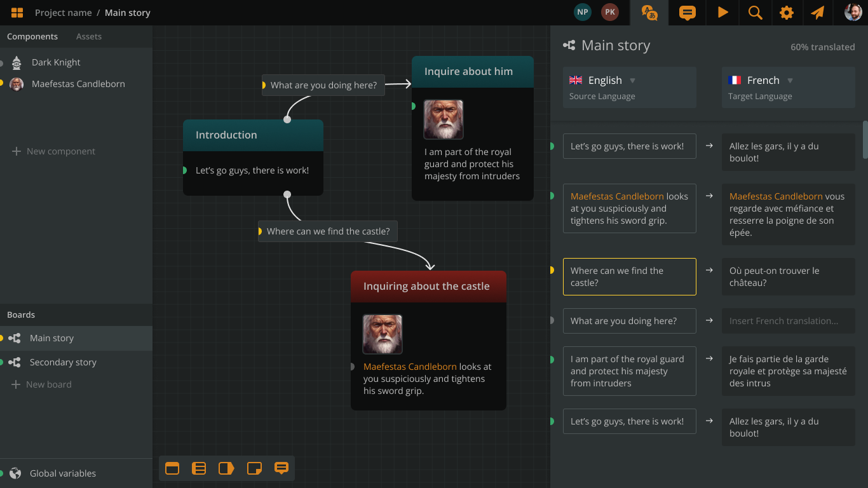The width and height of the screenshot is (868, 488).
Task: Open search using the magnifier icon
Action: click(x=755, y=12)
